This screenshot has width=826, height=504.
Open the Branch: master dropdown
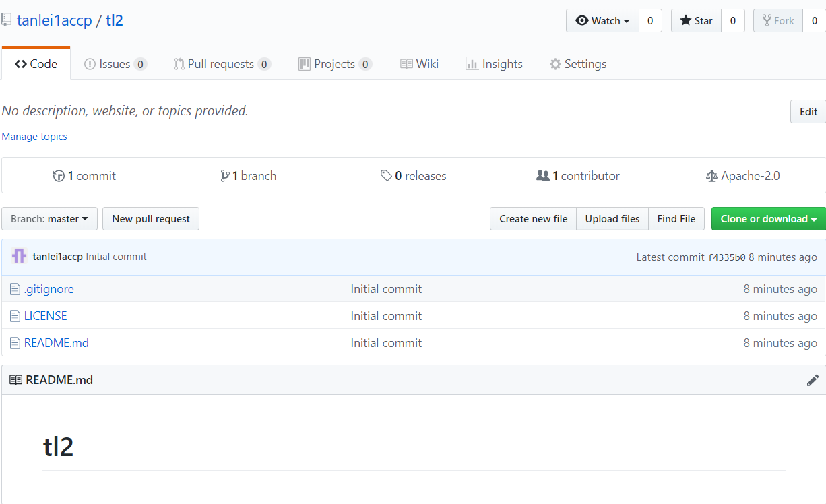tap(50, 219)
